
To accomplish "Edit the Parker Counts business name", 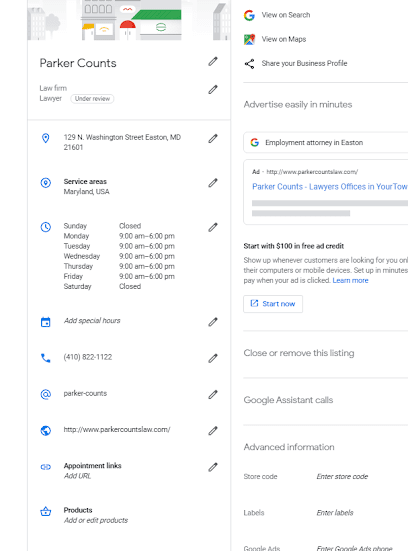I will point(213,61).
